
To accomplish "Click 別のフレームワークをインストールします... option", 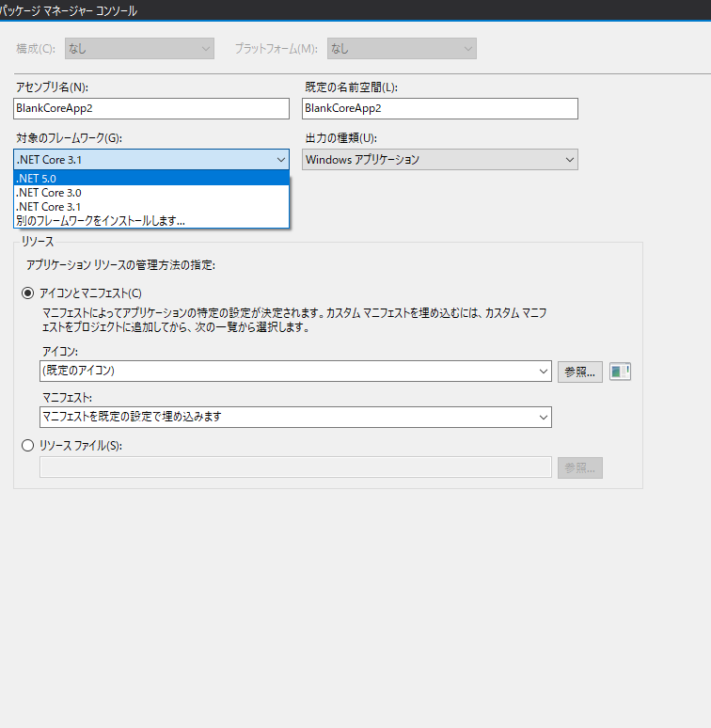I will pyautogui.click(x=151, y=220).
